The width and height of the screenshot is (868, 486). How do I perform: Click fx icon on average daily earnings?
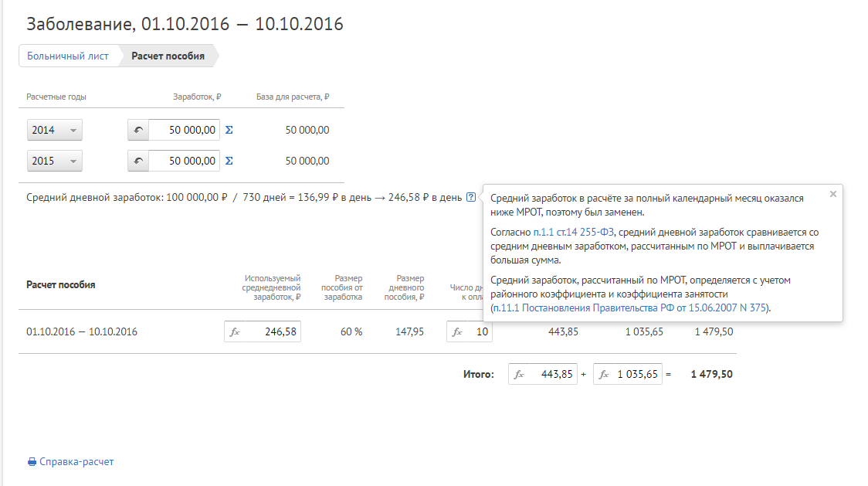[x=236, y=332]
